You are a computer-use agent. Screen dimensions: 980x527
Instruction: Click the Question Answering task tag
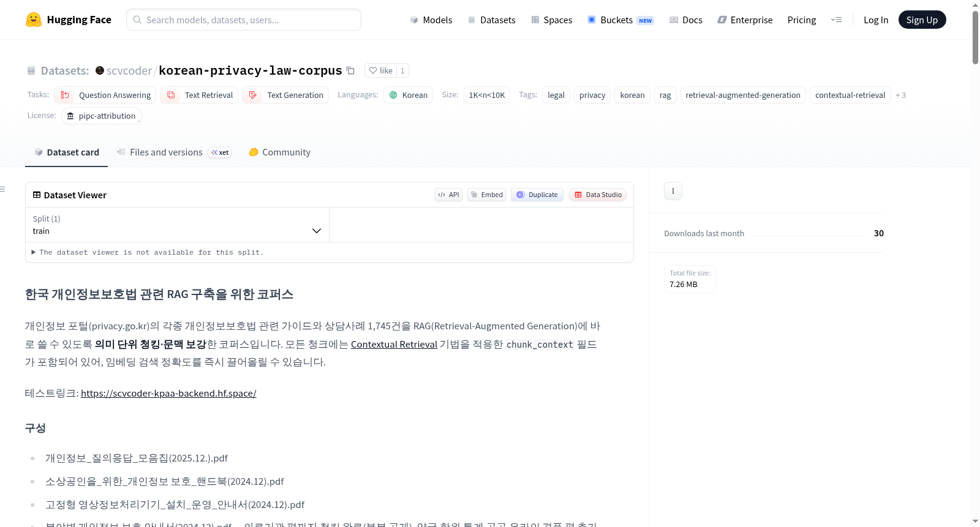tap(105, 95)
